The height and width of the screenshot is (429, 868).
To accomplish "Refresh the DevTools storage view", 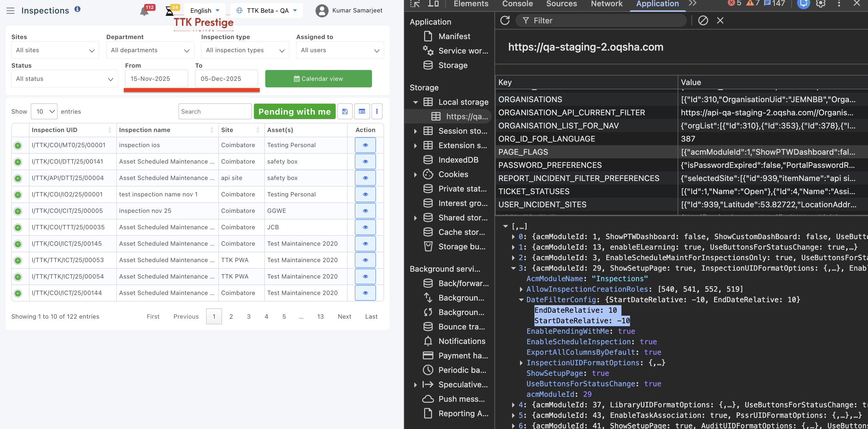I will (505, 21).
